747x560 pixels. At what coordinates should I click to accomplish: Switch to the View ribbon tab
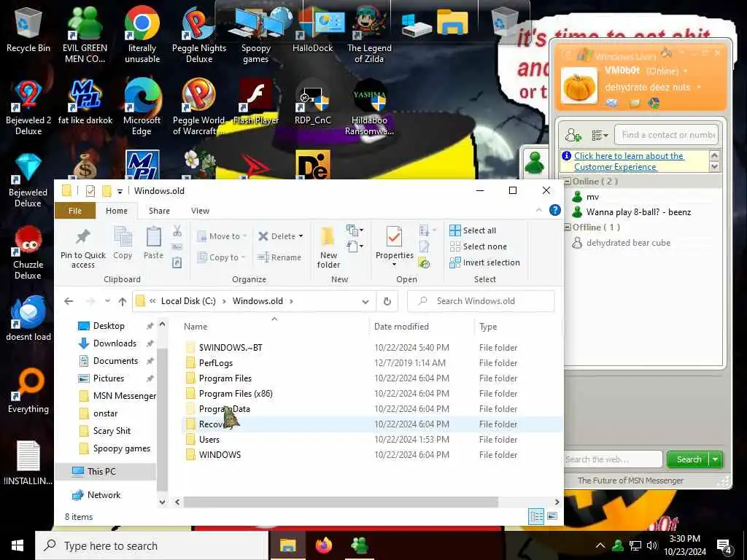(x=200, y=211)
